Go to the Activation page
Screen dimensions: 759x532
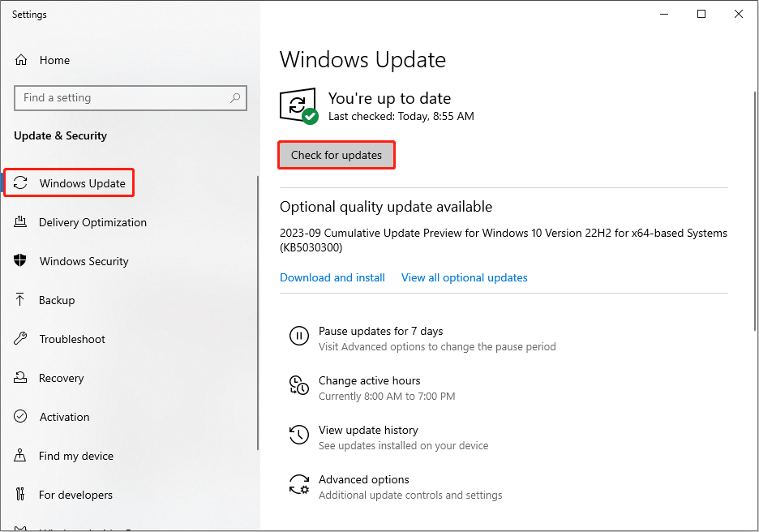(x=64, y=417)
